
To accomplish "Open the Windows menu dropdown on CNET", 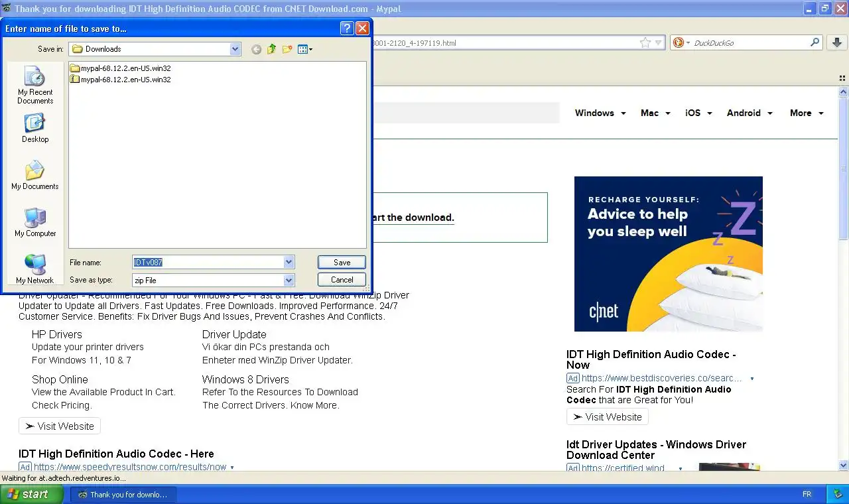I will tap(600, 113).
